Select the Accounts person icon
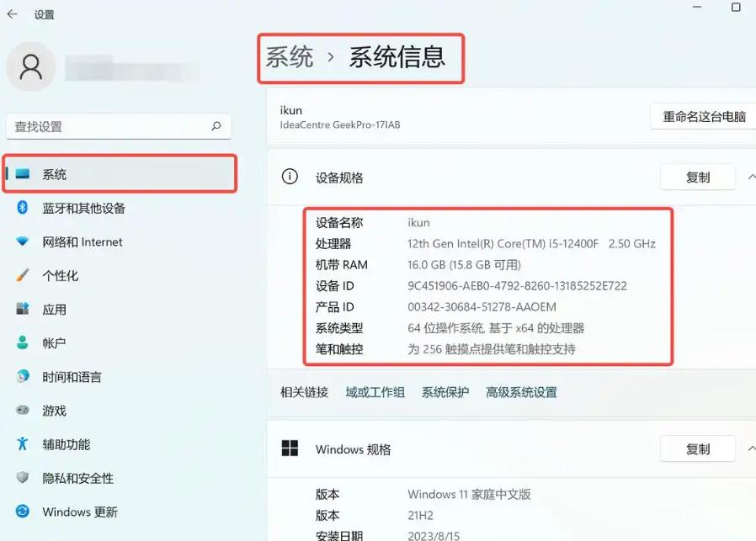 [22, 342]
